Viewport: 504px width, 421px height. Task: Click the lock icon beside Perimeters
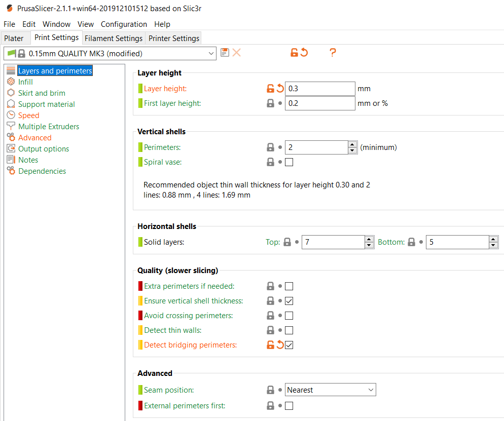[270, 147]
